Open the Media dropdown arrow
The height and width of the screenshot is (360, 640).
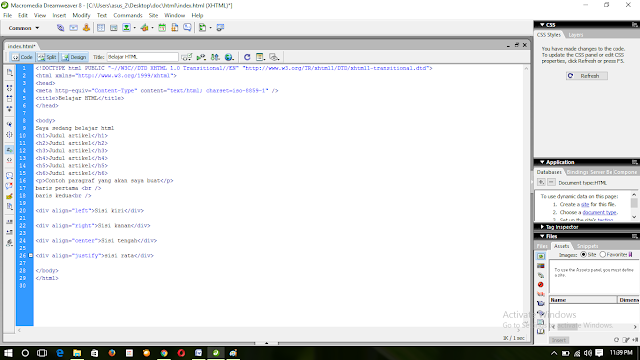pos(152,28)
